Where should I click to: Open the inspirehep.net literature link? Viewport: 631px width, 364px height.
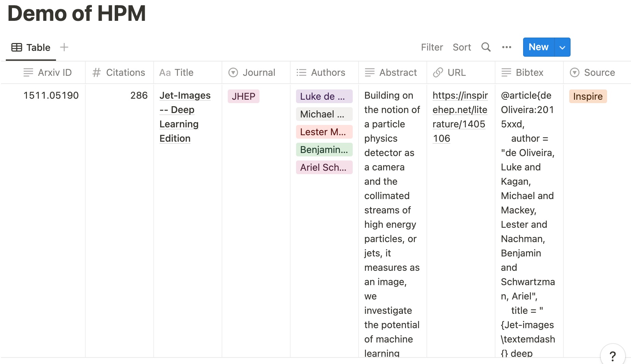460,117
